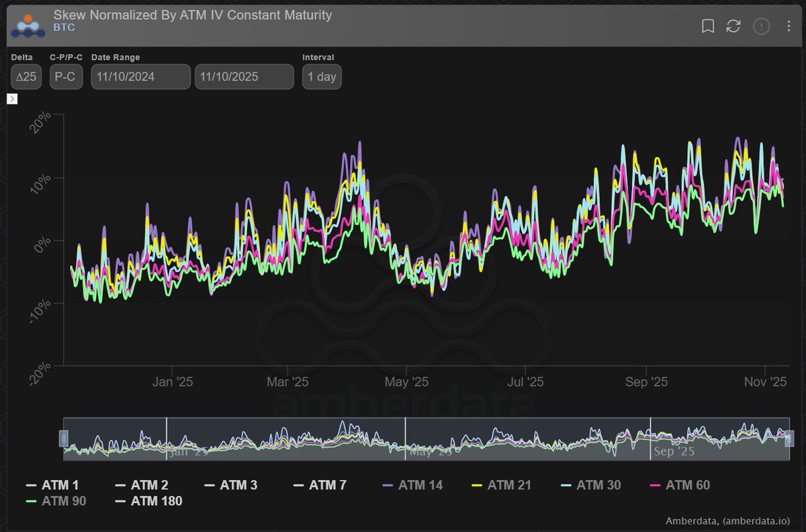Click the Sep '25 x-axis label in main chart
Viewport: 806px width, 532px height.
coord(646,382)
